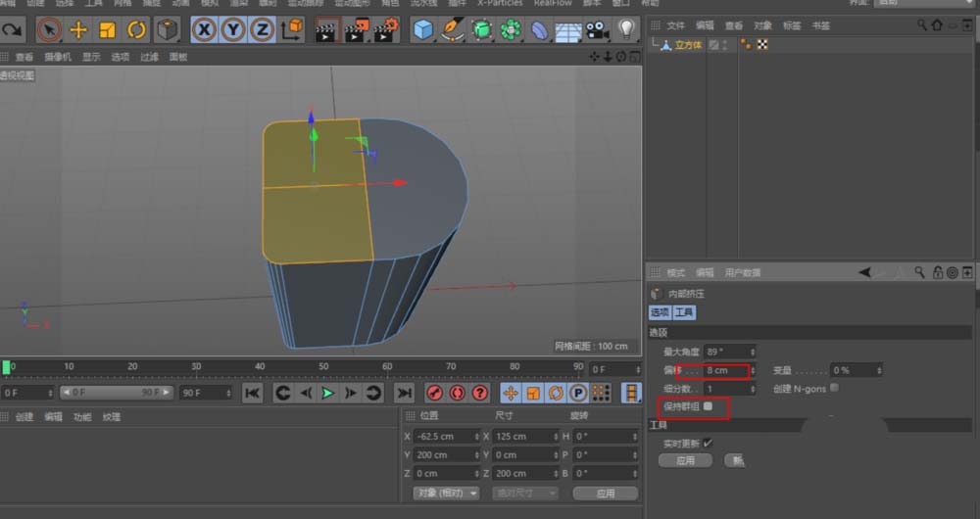
Task: Toggle the X axis lock
Action: tap(203, 30)
